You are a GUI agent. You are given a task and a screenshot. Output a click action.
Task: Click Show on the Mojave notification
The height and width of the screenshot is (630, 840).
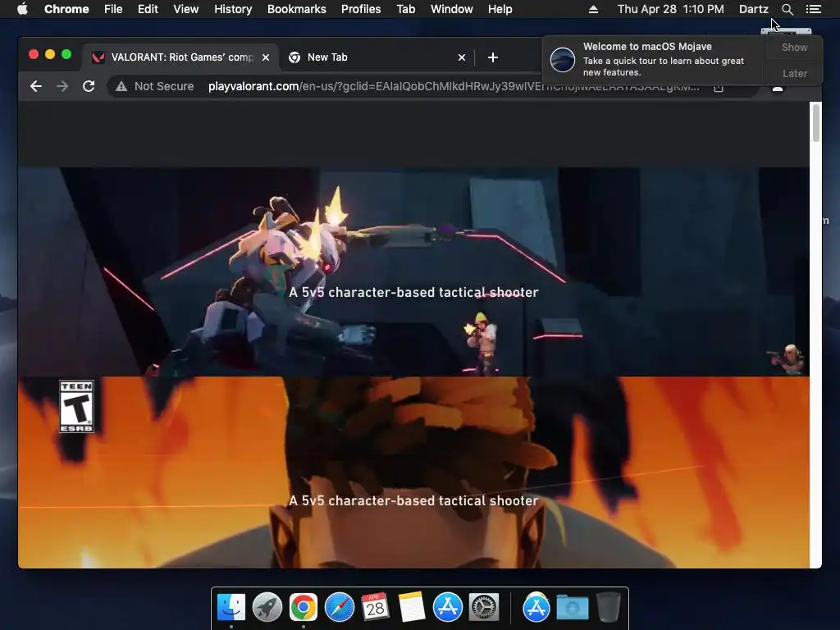(794, 47)
